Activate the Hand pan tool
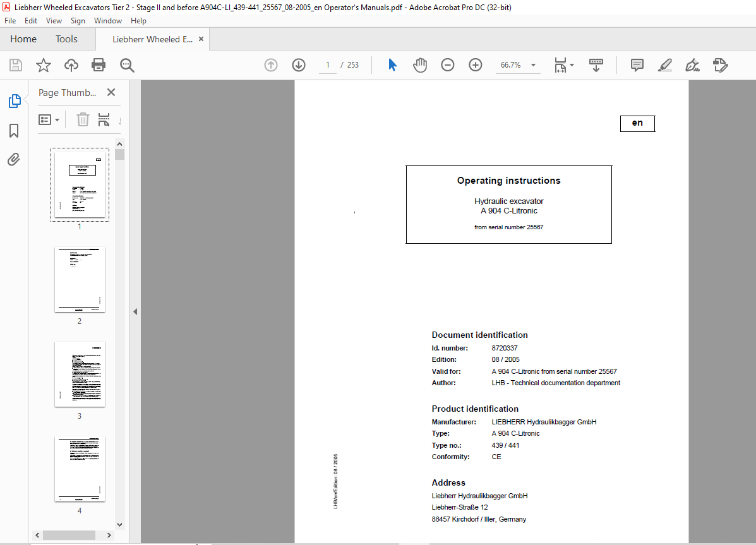This screenshot has width=756, height=545. 420,64
